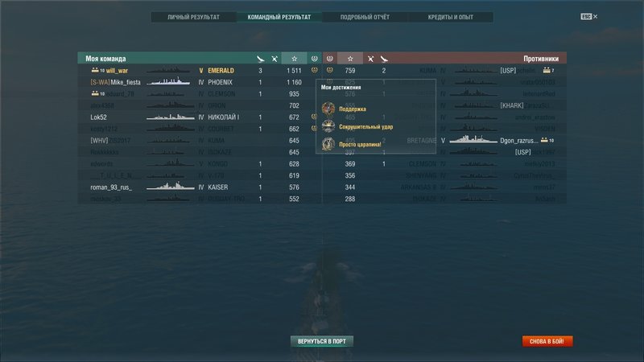Click the enemy team's ships destroyed icon
Viewport: 644px width, 362px height.
370,59
